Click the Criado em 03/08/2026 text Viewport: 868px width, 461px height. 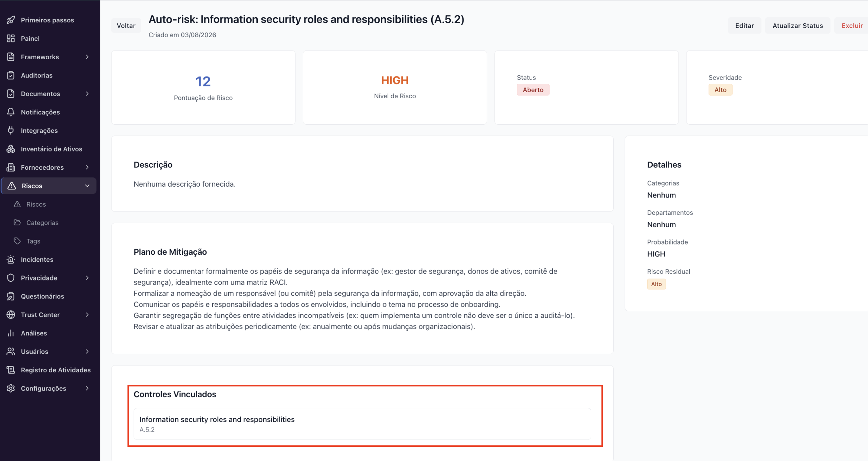coord(182,35)
